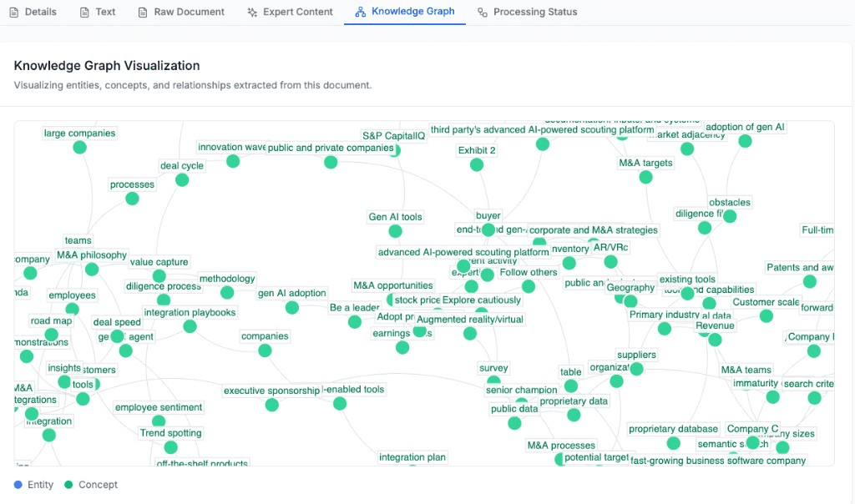The height and width of the screenshot is (504, 855).
Task: Click the Trend spotting node
Action: click(x=170, y=447)
